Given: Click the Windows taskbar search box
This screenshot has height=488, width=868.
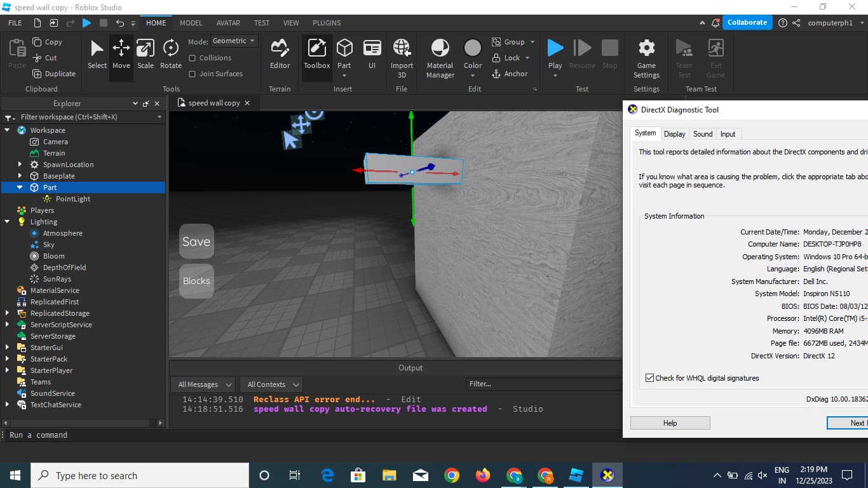Looking at the screenshot, I should click(140, 475).
